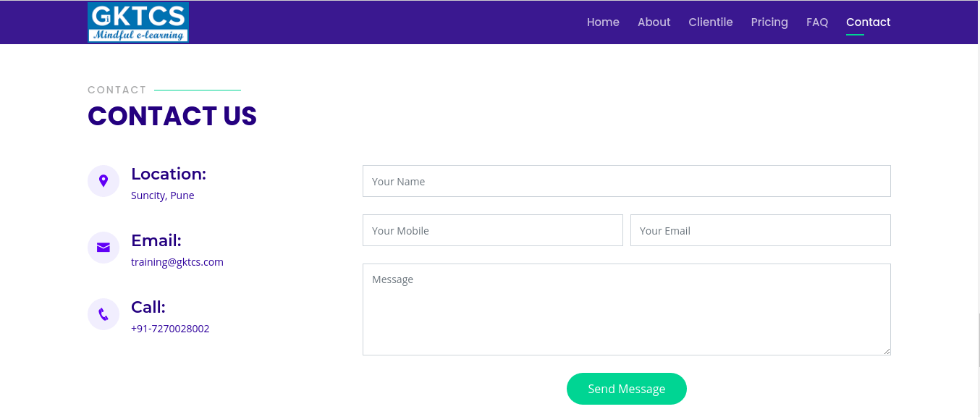Click the CONTACT US heading

tap(172, 116)
